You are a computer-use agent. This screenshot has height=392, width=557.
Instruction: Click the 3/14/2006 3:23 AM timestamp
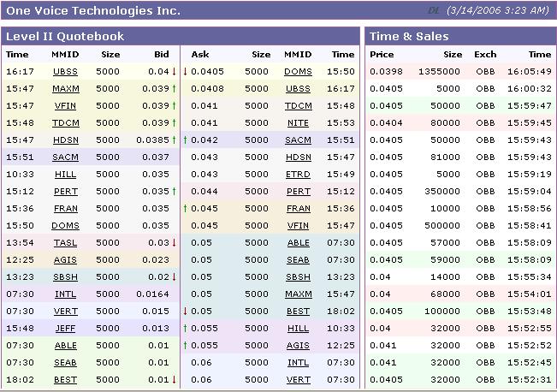pos(498,10)
